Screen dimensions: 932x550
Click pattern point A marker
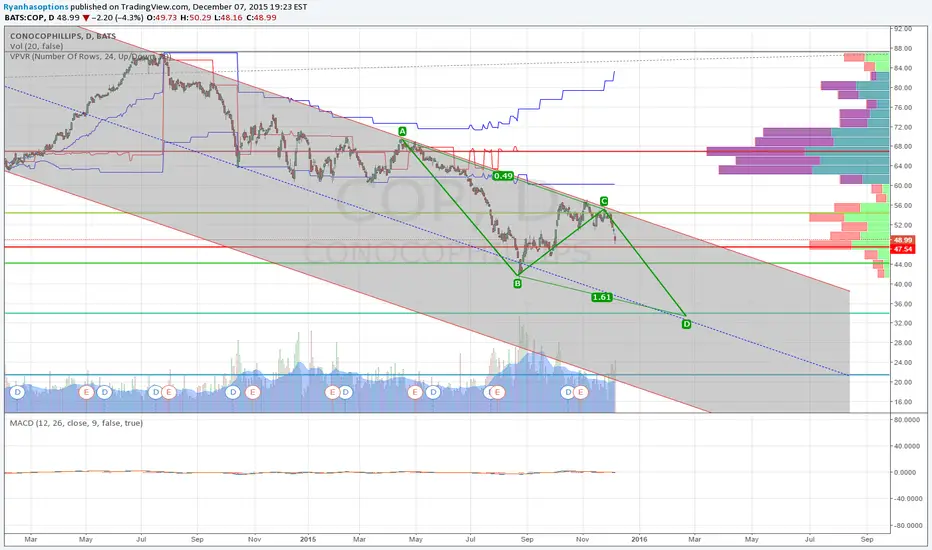tap(402, 131)
